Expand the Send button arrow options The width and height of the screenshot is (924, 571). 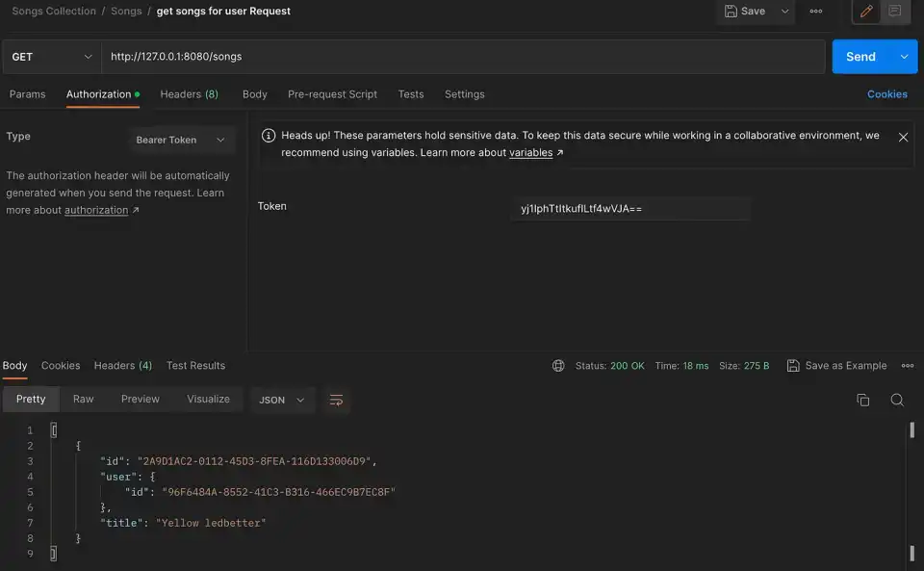click(904, 57)
